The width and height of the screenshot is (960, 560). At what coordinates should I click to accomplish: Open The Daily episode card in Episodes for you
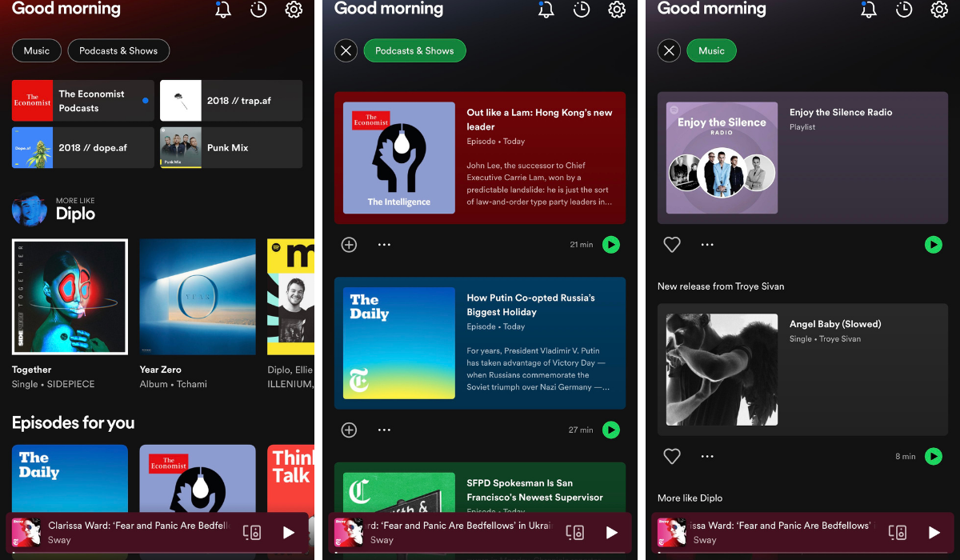click(70, 478)
